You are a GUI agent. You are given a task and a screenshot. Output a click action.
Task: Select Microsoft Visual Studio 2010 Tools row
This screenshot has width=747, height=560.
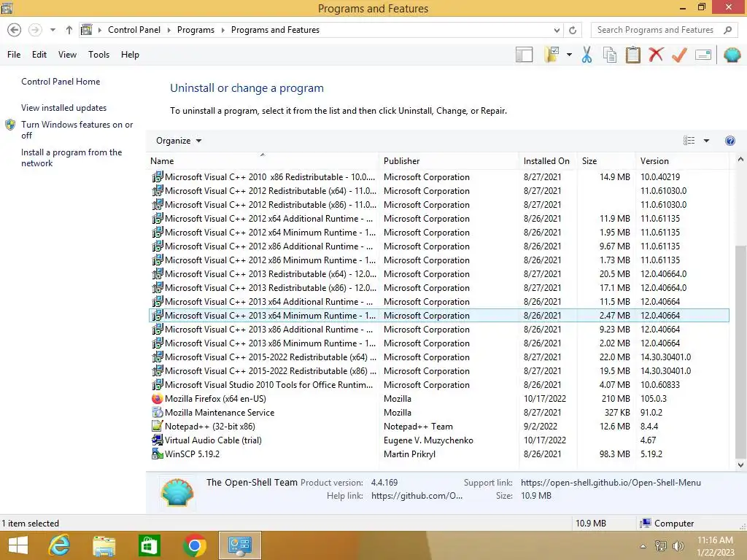pos(439,385)
